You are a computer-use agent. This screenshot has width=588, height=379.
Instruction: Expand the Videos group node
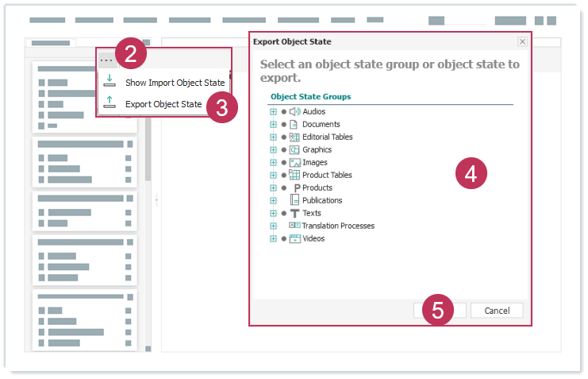[273, 238]
